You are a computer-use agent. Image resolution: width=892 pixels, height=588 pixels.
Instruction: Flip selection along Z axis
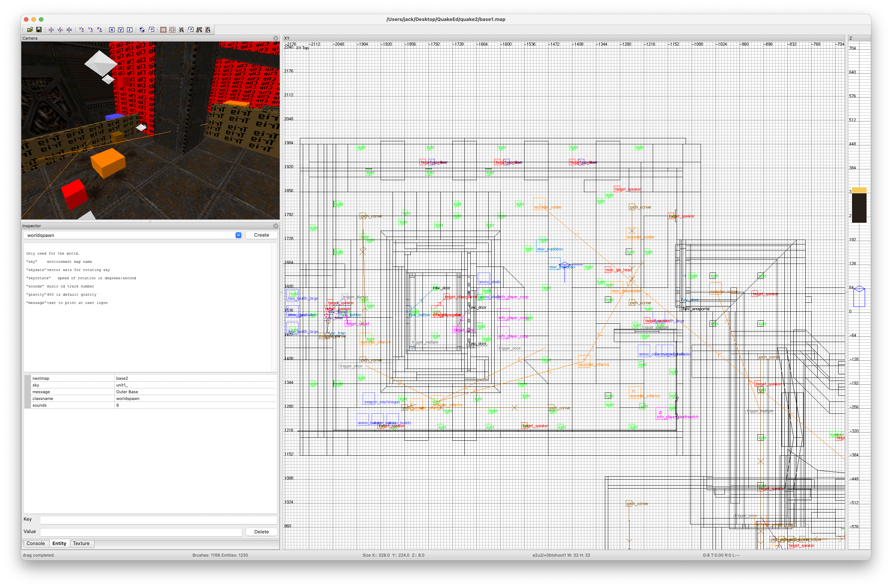[x=69, y=30]
